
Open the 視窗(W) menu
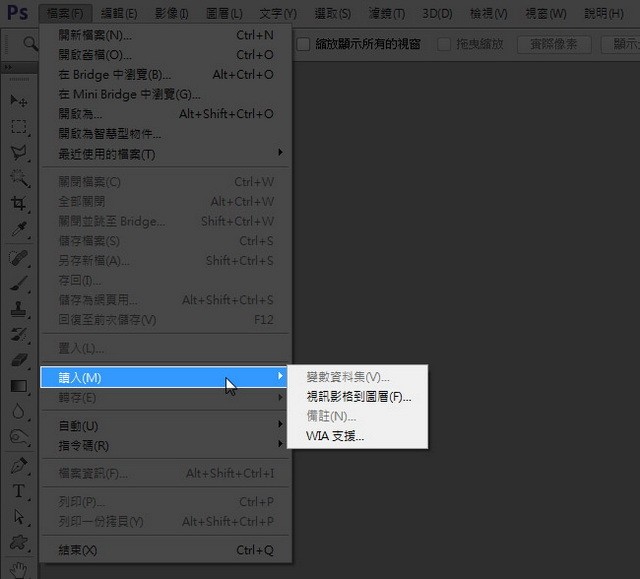tap(546, 14)
